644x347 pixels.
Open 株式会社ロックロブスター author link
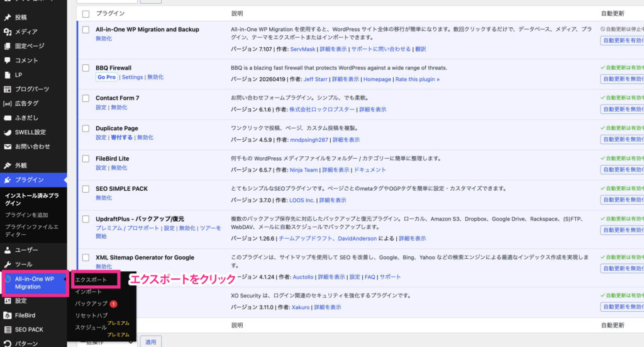(322, 110)
